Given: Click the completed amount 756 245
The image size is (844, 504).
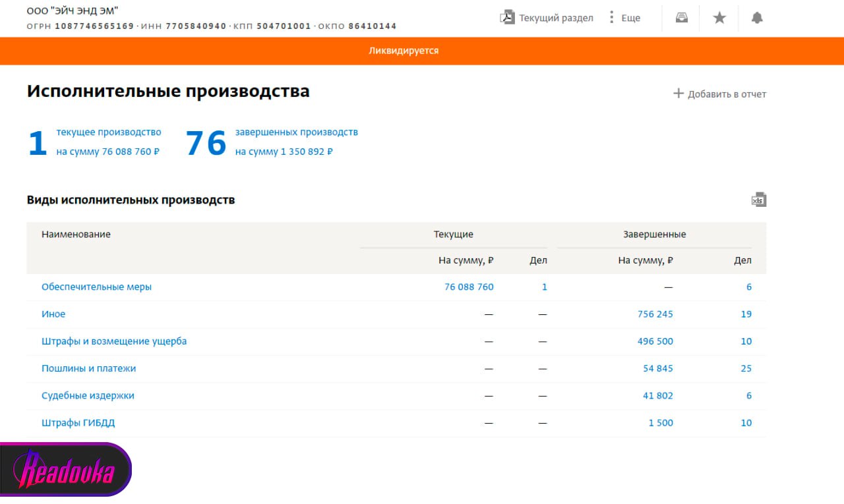Looking at the screenshot, I should click(x=655, y=314).
